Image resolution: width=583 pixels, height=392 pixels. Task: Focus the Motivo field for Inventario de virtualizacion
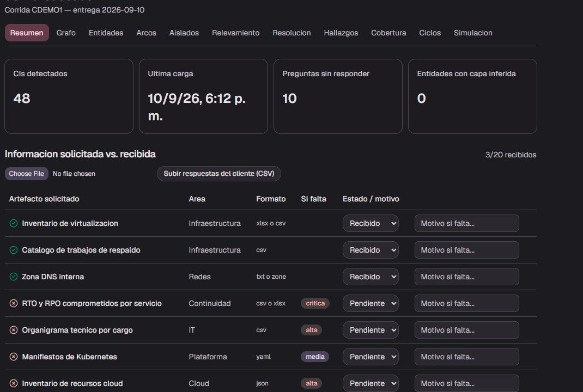pyautogui.click(x=466, y=223)
